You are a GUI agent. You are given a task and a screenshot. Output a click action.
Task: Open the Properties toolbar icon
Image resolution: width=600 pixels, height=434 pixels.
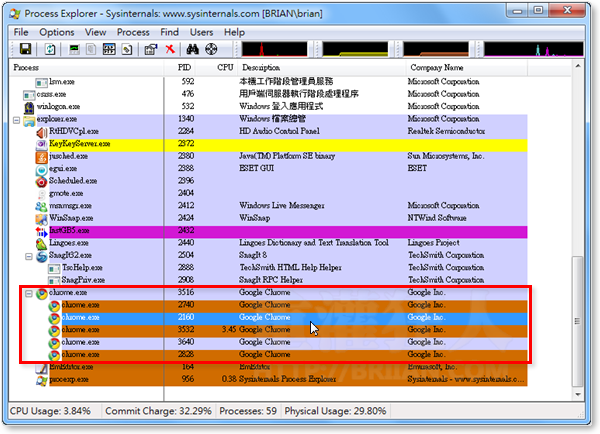[151, 49]
